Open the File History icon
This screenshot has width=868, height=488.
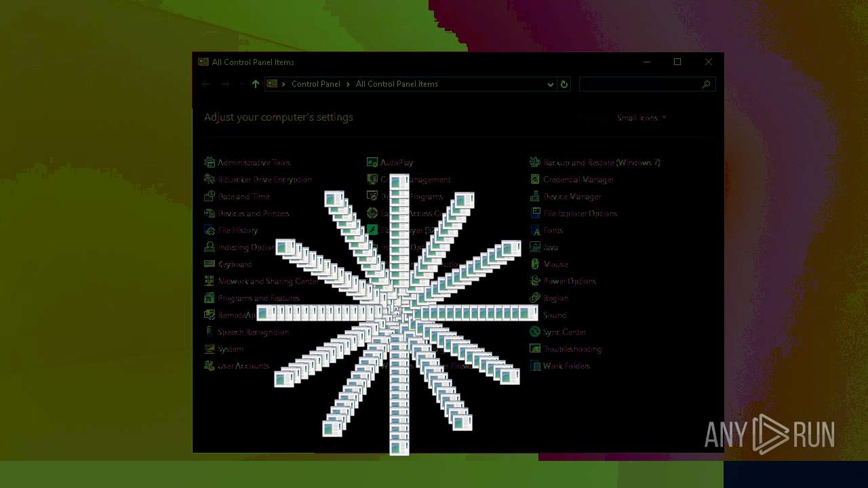[210, 230]
